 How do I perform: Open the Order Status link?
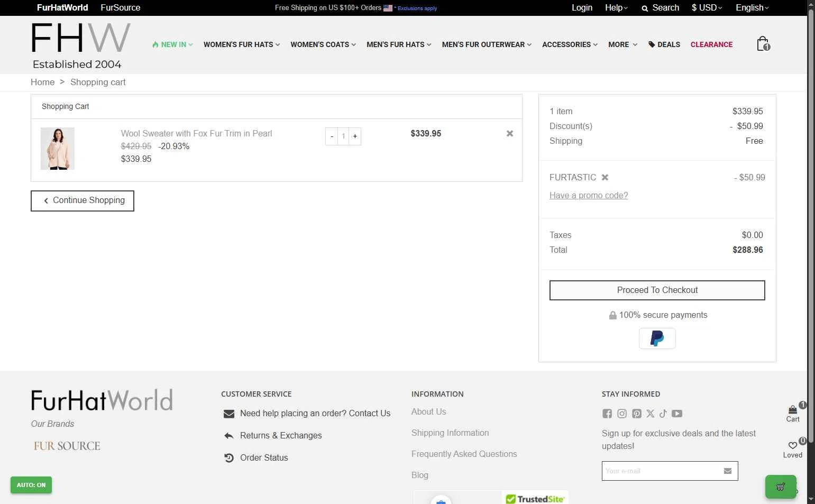coord(264,458)
